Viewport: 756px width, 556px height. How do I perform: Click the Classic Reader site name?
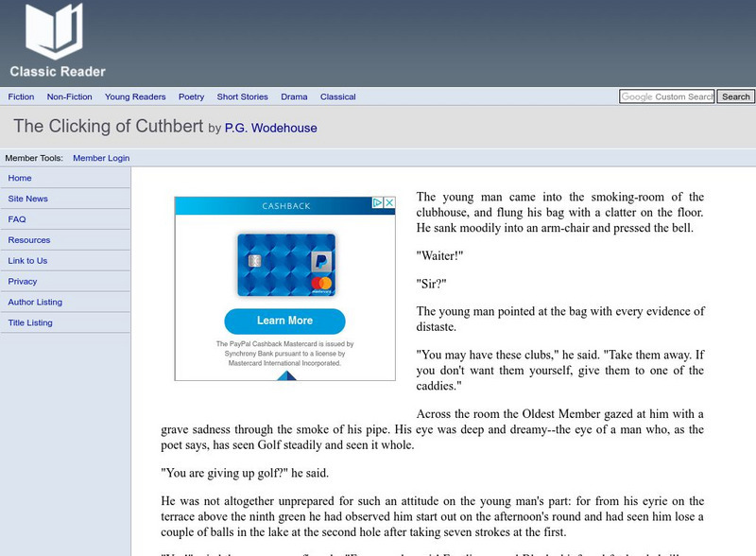[58, 72]
